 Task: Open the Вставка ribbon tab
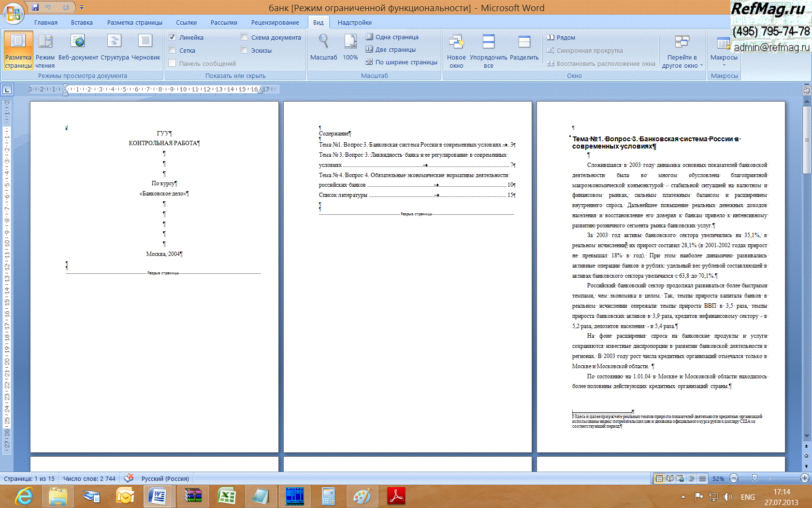tap(82, 23)
